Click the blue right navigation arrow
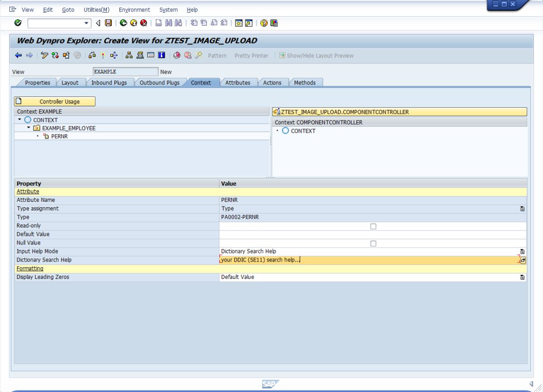543x392 pixels. [29, 56]
